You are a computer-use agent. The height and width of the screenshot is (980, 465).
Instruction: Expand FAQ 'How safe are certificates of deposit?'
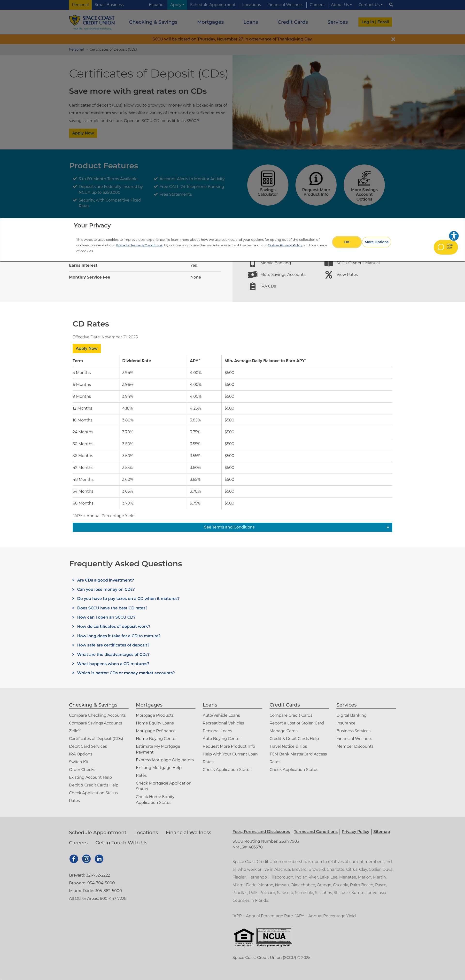(113, 645)
